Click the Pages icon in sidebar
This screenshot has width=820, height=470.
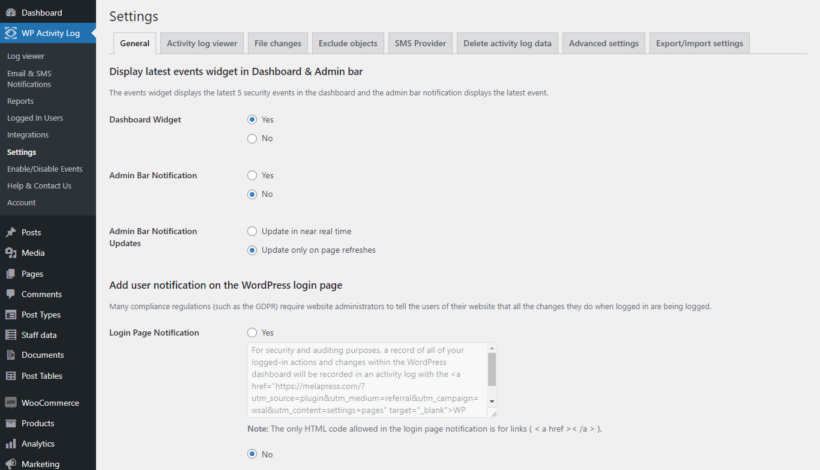click(x=10, y=273)
